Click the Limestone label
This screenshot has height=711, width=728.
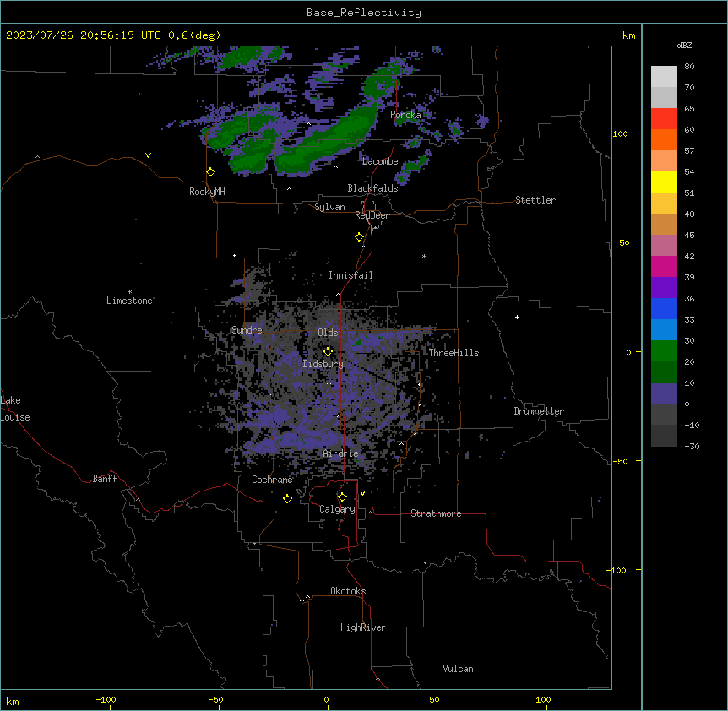129,301
